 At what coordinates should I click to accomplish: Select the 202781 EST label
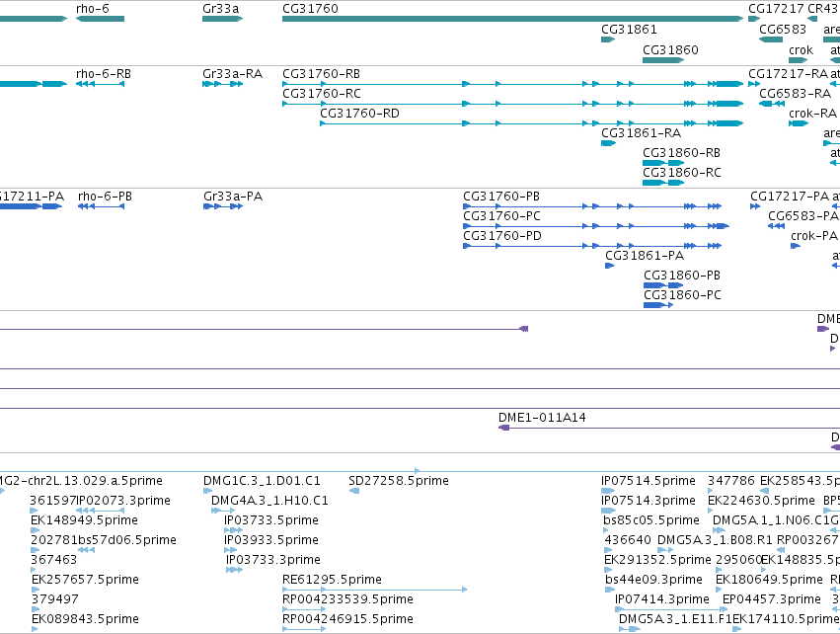tap(54, 541)
